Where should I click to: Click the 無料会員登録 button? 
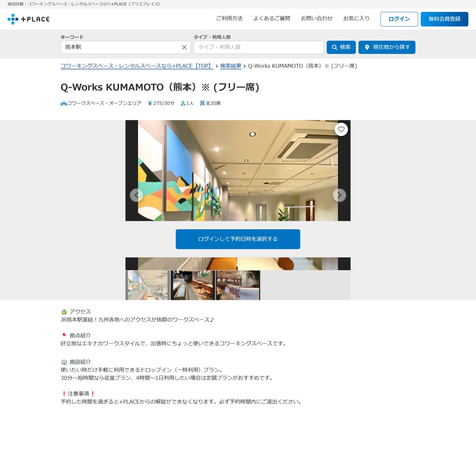tap(444, 19)
